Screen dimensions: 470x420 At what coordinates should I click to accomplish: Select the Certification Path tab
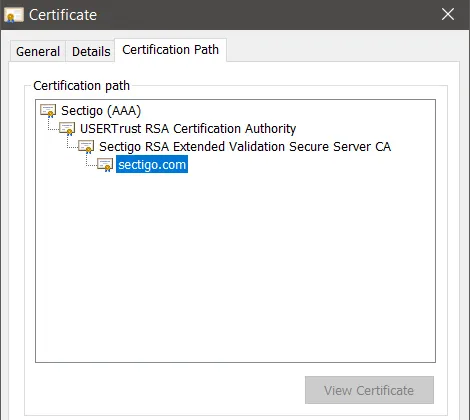170,50
